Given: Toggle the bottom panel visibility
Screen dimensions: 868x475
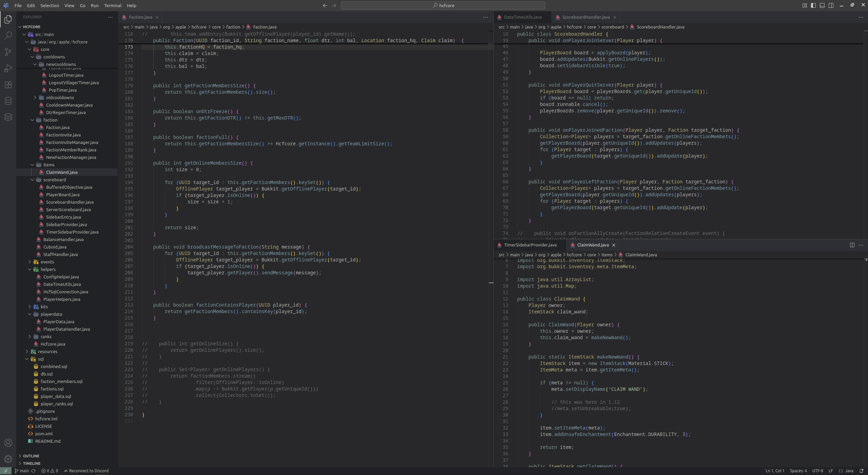Looking at the screenshot, I should click(x=822, y=5).
